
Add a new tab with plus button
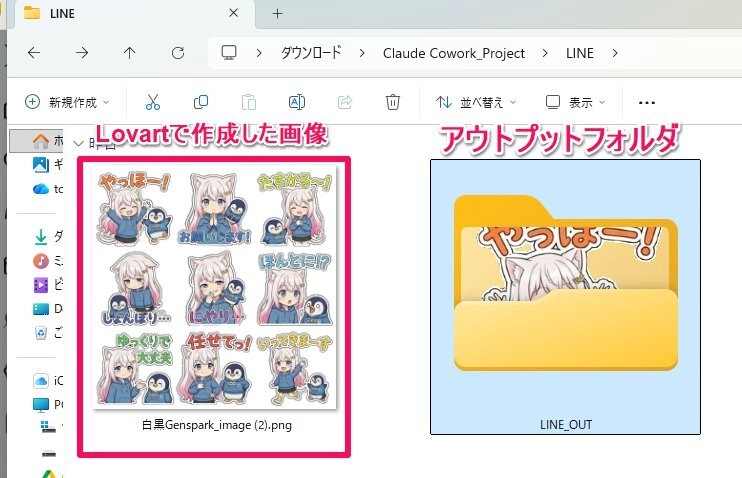[x=278, y=13]
